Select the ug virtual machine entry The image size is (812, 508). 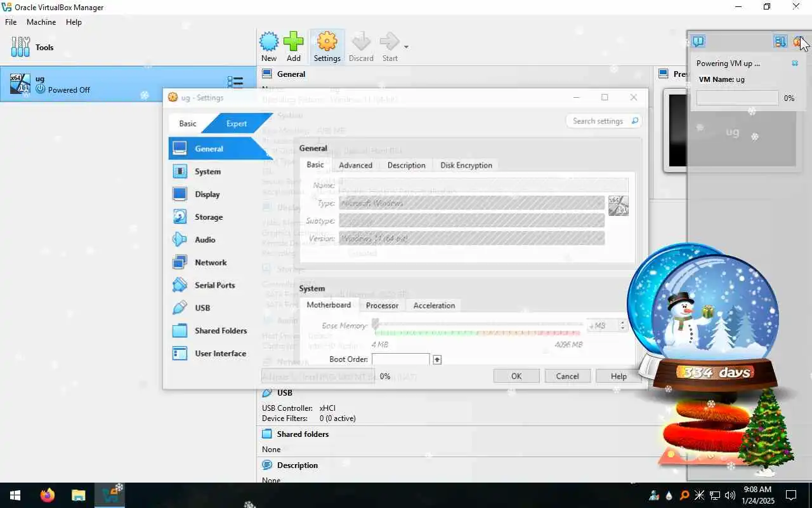coord(127,84)
